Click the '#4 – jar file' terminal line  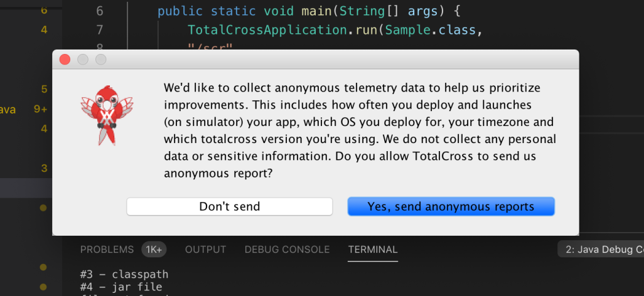(121, 287)
